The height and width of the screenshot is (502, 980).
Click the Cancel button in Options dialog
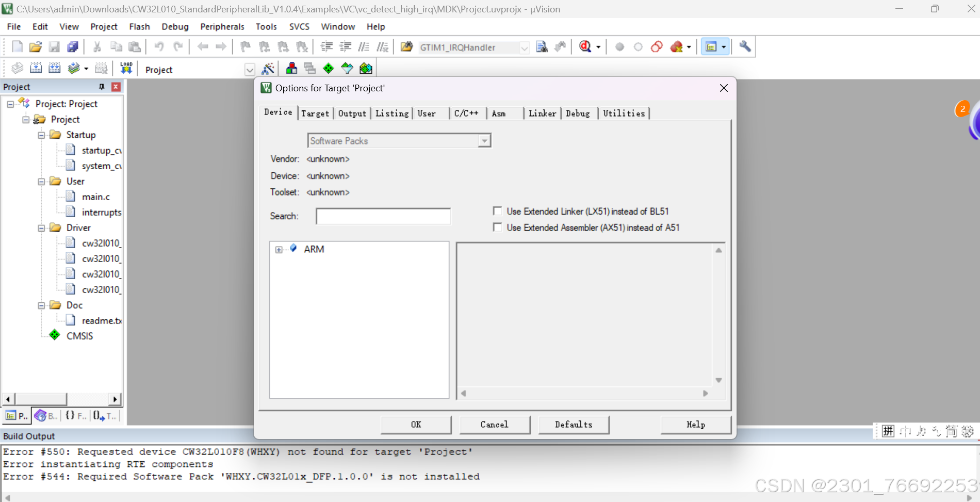coord(495,425)
